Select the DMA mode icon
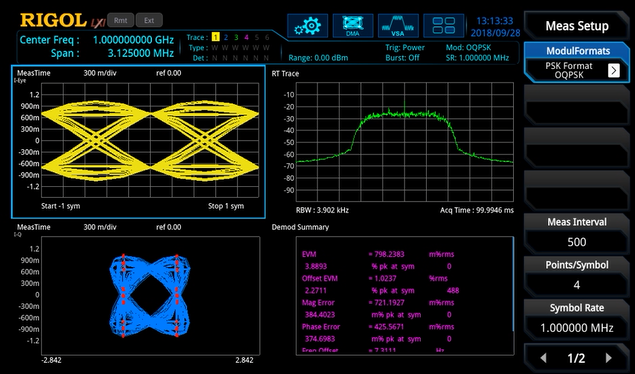The height and width of the screenshot is (374, 635). pyautogui.click(x=353, y=26)
